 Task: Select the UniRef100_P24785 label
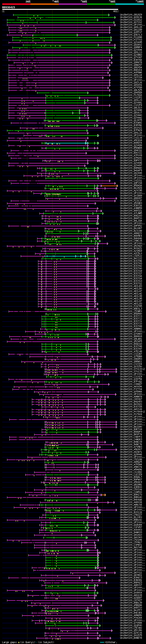click(131, 306)
